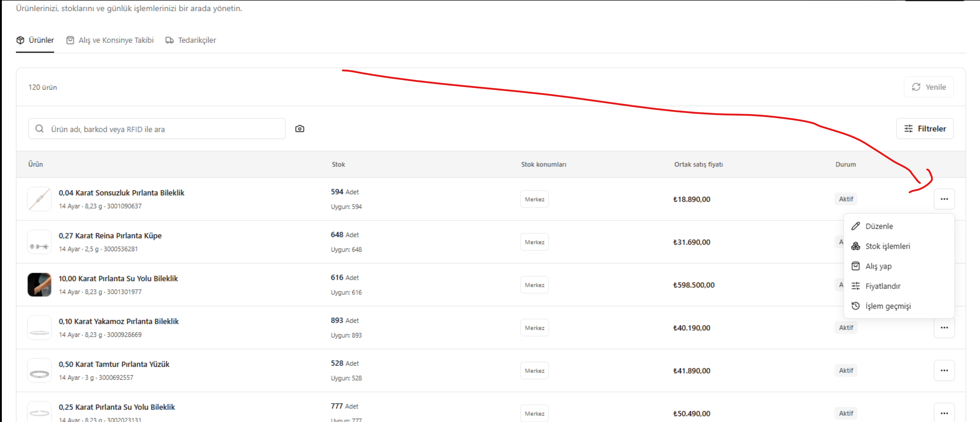Viewport: 980px width, 422px height.
Task: Focus the product search input field
Action: coord(157,129)
